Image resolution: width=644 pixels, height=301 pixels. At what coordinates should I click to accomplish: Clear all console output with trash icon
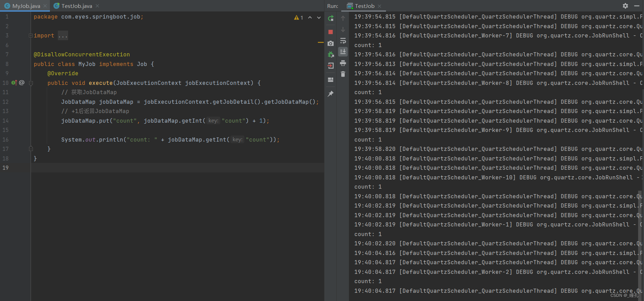[x=343, y=74]
